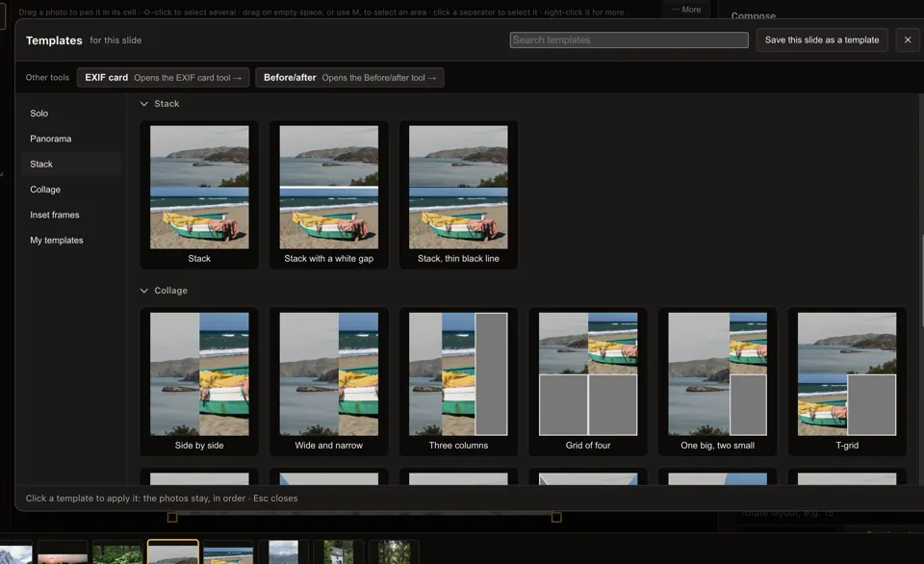Open the Before/after tool
The height and width of the screenshot is (564, 924).
click(x=349, y=78)
